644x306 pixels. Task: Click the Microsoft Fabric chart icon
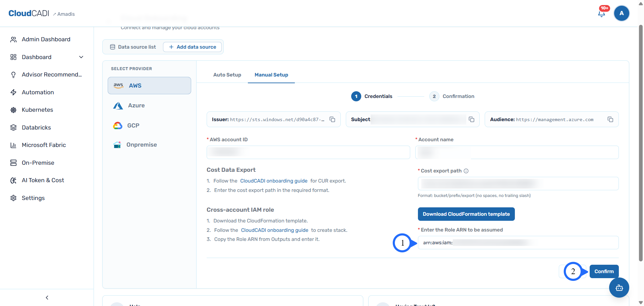pos(13,145)
